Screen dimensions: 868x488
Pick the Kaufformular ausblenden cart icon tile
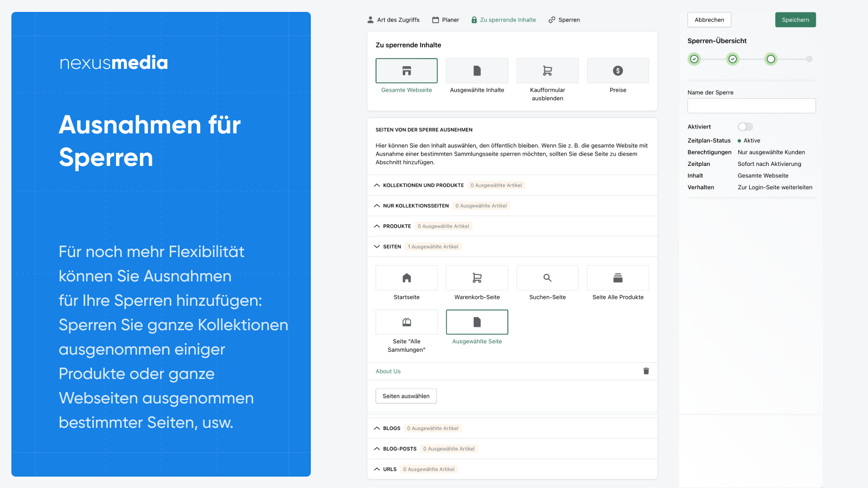[547, 70]
